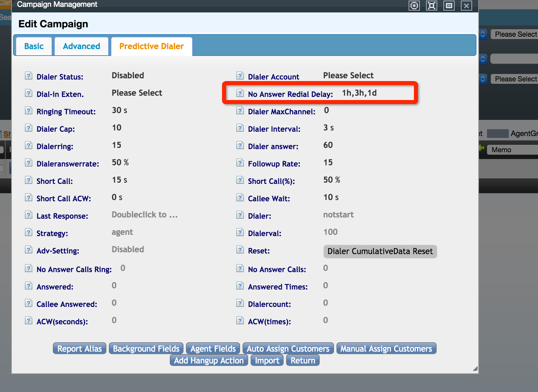538x392 pixels.
Task: Open the Dial-in Exten. Please Select value
Action: pos(137,93)
